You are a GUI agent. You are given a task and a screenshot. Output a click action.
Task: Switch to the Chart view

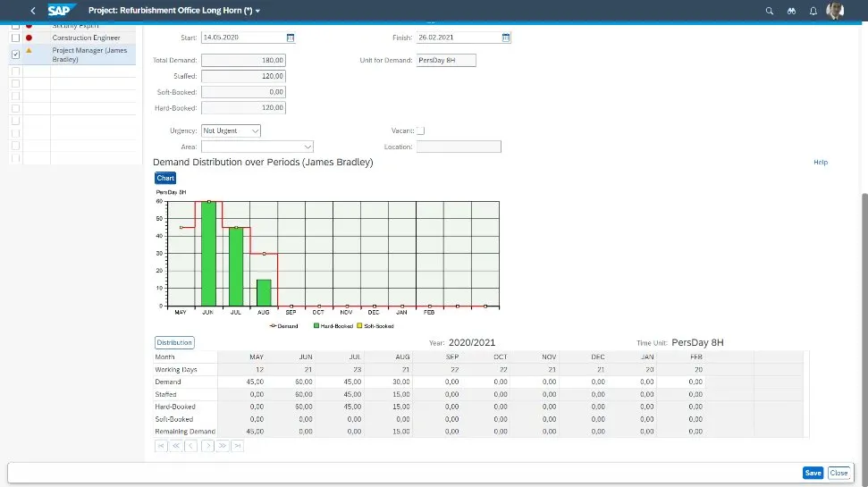coord(165,179)
